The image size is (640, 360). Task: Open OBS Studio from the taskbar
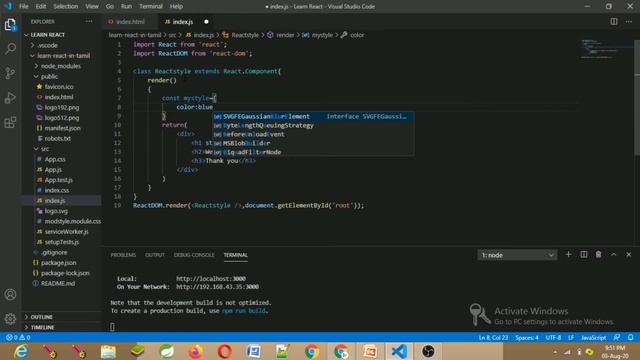point(428,351)
